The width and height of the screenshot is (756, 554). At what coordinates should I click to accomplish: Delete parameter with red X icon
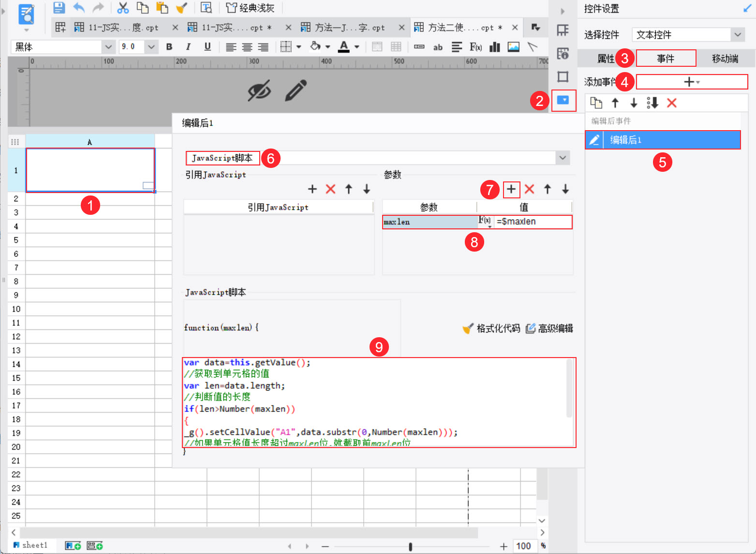point(529,189)
